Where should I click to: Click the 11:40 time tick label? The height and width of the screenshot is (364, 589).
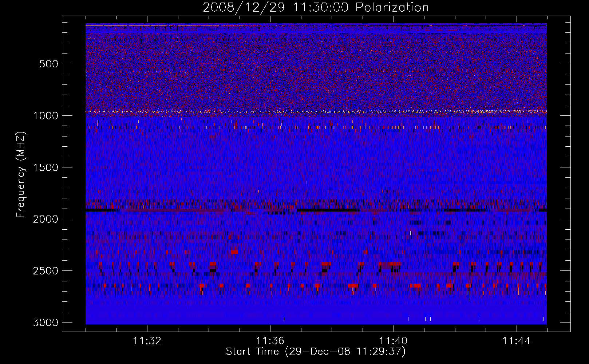pyautogui.click(x=393, y=341)
